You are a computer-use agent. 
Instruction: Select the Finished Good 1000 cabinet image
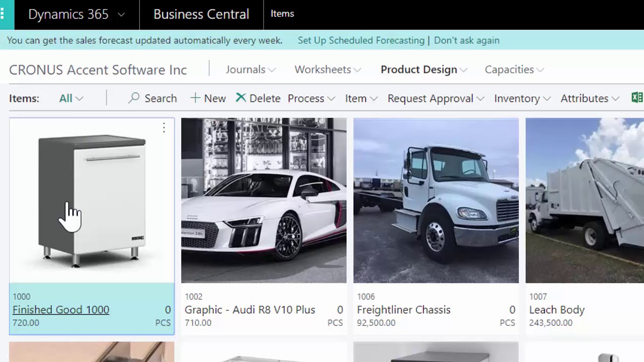click(92, 201)
